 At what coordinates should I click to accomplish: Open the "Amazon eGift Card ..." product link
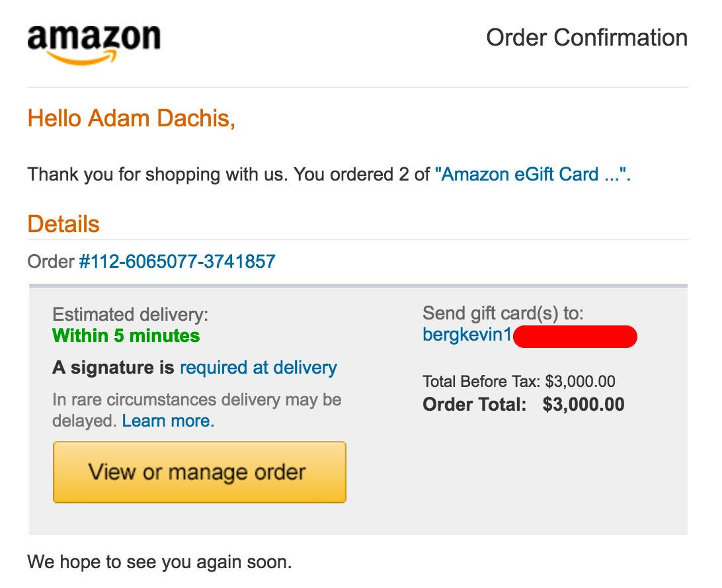coord(532,175)
